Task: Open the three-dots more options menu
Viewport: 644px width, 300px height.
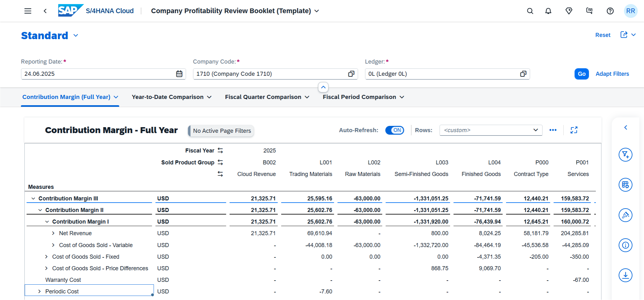Action: [553, 130]
